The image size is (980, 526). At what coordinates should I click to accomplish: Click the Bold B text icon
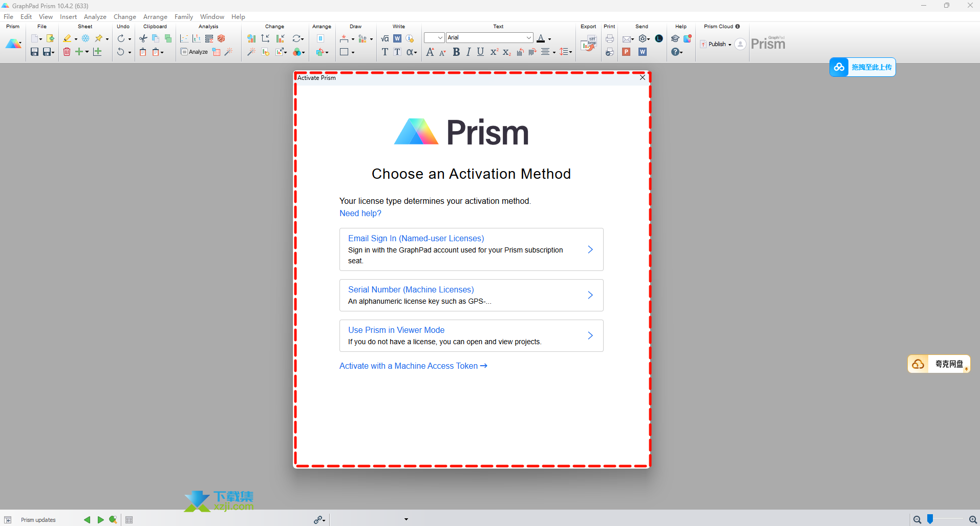pos(456,52)
